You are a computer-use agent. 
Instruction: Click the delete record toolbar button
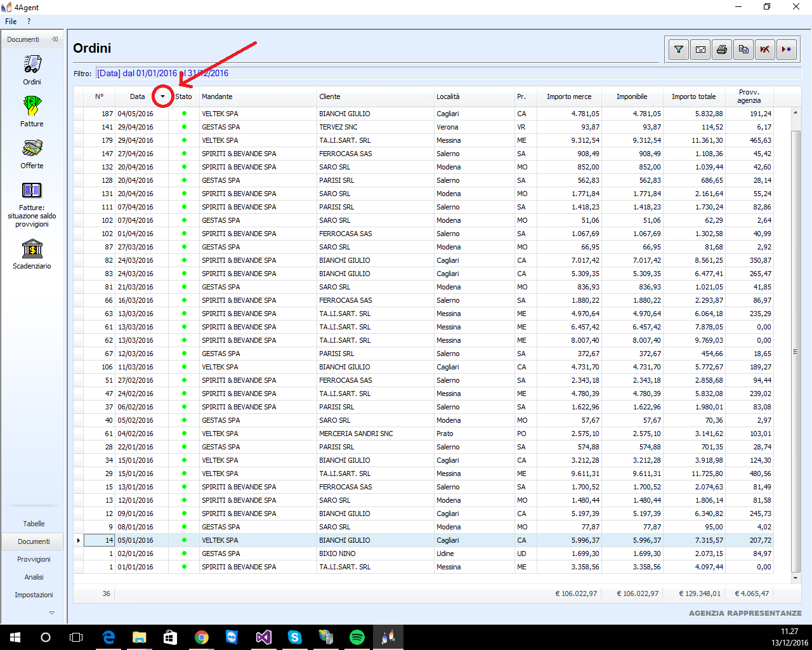[x=765, y=50]
